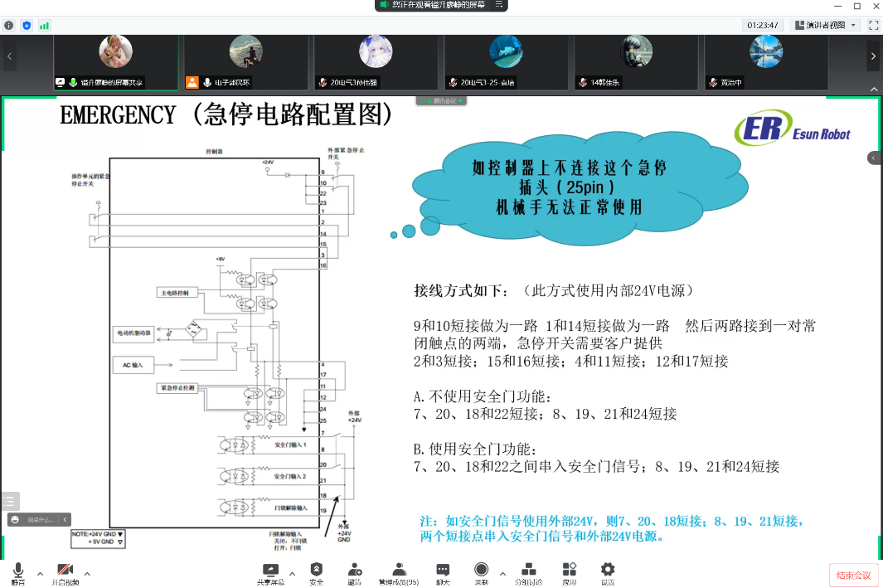Start screen sharing with 共享屏幕
Image resolution: width=883 pixels, height=588 pixels.
click(270, 573)
